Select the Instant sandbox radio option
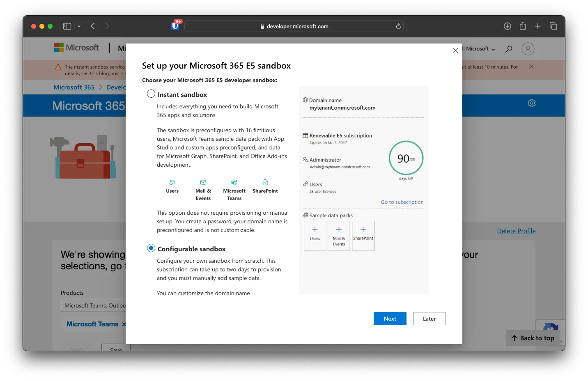 pos(151,94)
